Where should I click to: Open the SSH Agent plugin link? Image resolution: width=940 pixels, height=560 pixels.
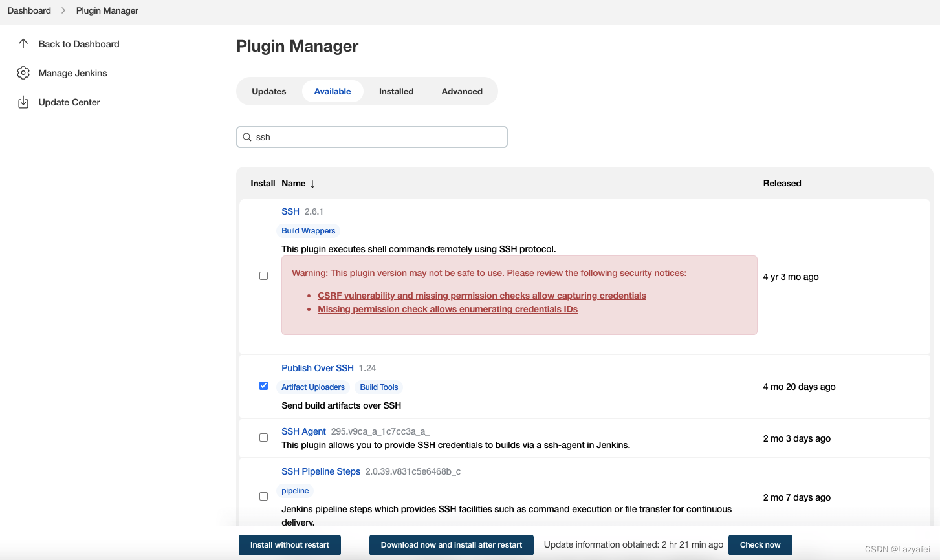tap(303, 431)
